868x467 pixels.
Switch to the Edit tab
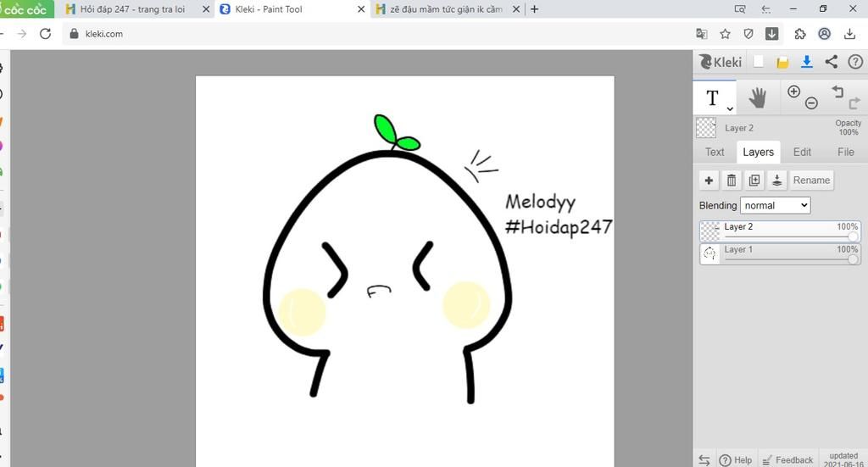point(802,153)
